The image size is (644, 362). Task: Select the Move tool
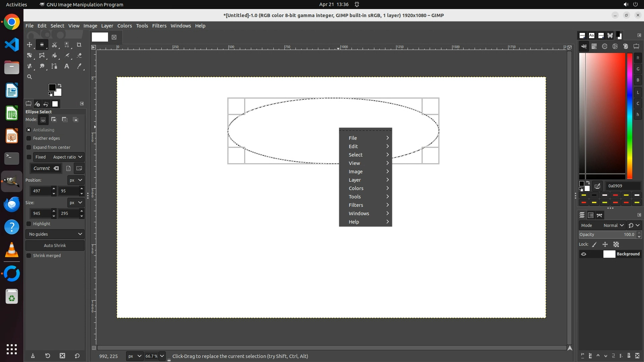coord(30,45)
